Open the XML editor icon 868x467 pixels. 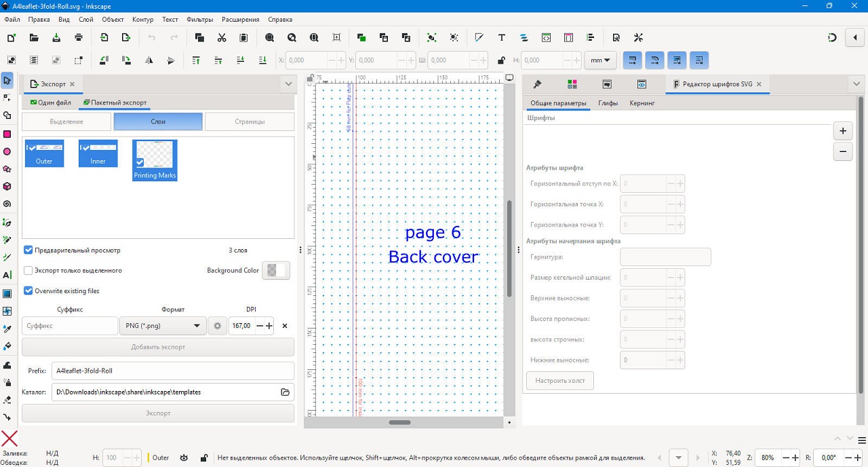[546, 38]
